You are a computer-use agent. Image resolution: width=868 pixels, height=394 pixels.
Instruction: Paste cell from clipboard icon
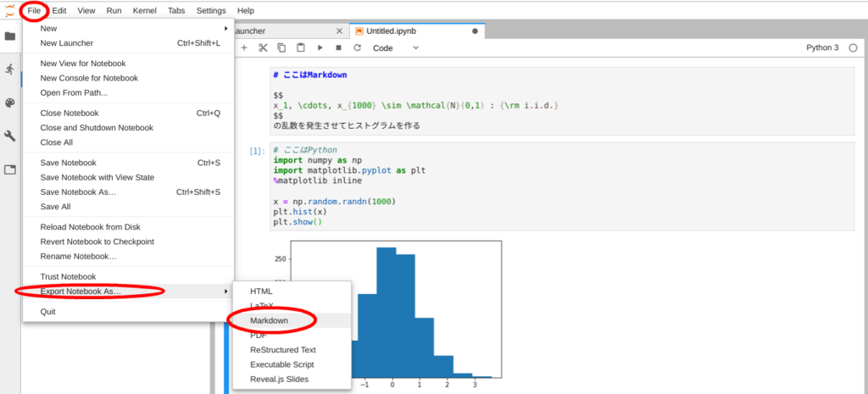coord(301,47)
